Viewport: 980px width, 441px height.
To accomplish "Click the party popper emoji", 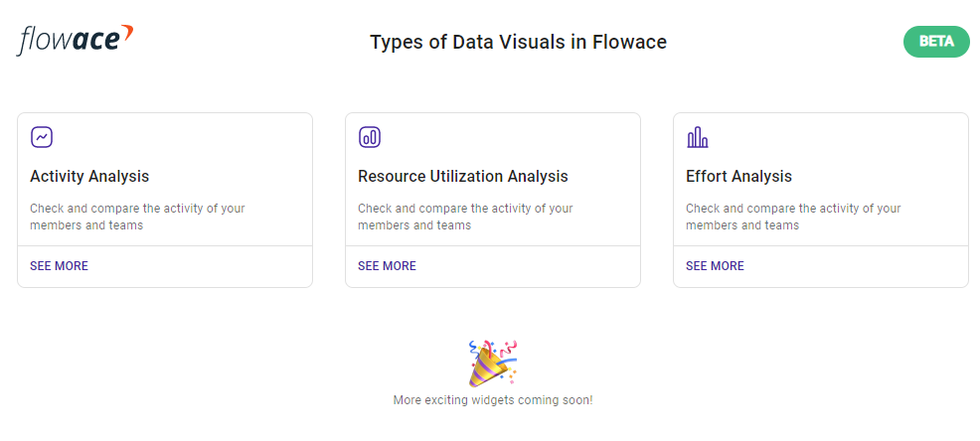I will pos(493,363).
